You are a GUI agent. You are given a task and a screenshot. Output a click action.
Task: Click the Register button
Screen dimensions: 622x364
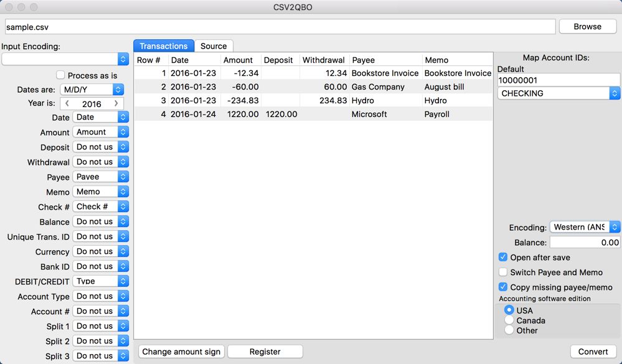pos(265,352)
